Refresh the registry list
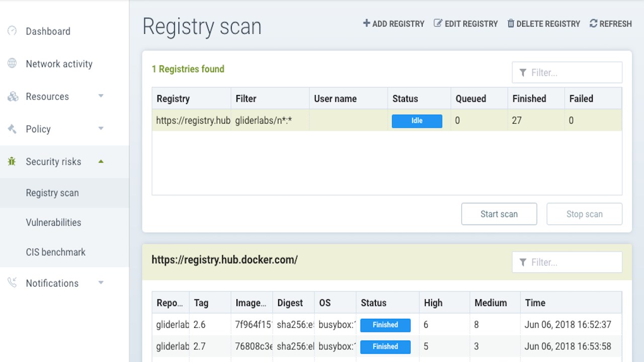Image resolution: width=644 pixels, height=362 pixels. pos(610,24)
